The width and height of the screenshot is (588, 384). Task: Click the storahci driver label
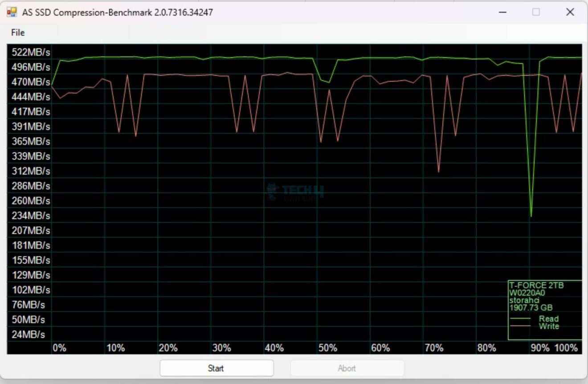point(524,300)
